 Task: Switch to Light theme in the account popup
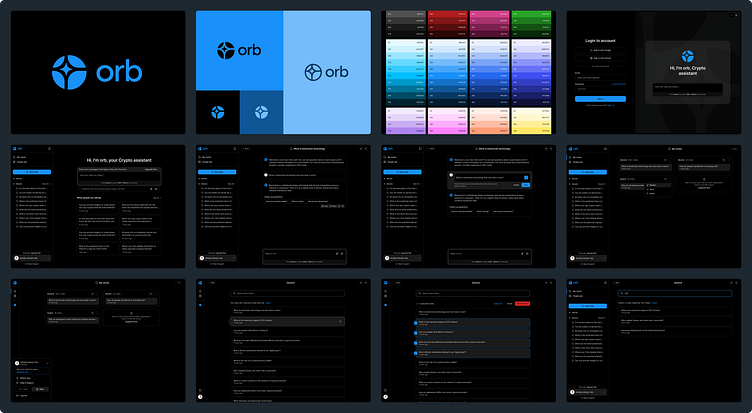tap(24, 389)
